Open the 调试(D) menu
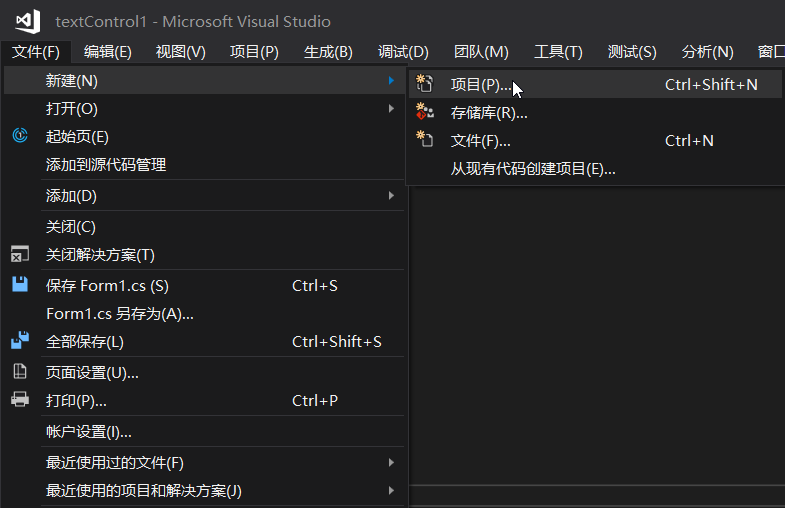The width and height of the screenshot is (785, 508). (x=404, y=52)
